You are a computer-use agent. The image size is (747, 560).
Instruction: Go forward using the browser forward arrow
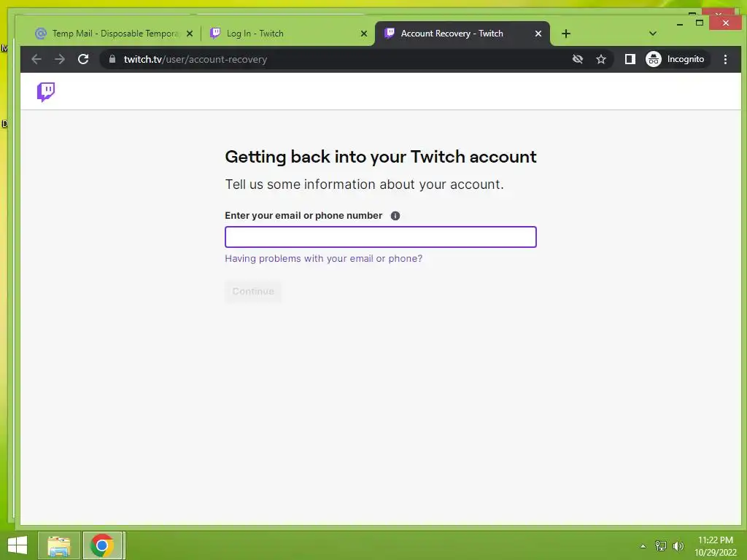[x=60, y=59]
